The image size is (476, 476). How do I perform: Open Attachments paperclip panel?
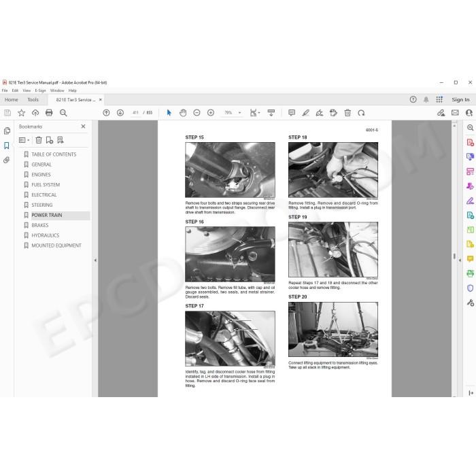click(x=6, y=160)
